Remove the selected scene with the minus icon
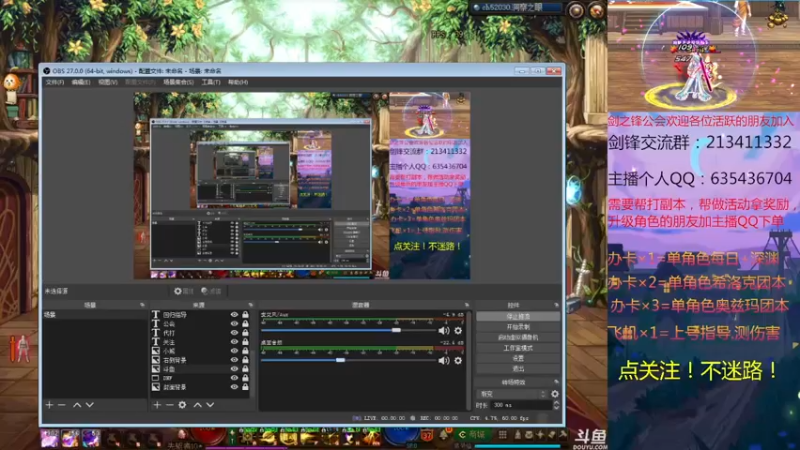 pyautogui.click(x=62, y=405)
